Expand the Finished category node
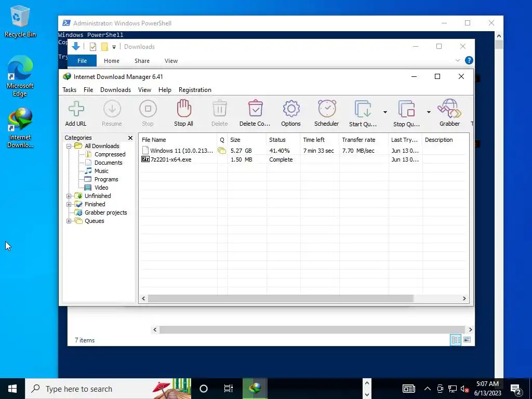This screenshot has height=399, width=532. pyautogui.click(x=69, y=205)
